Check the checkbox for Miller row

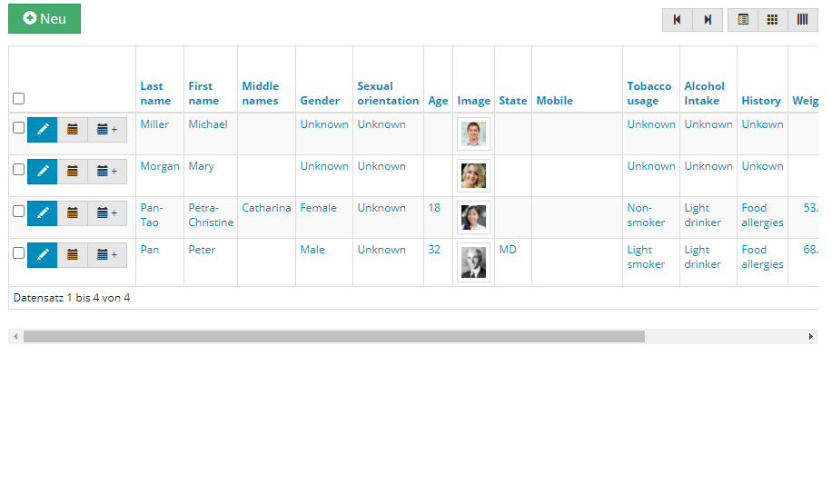(18, 128)
